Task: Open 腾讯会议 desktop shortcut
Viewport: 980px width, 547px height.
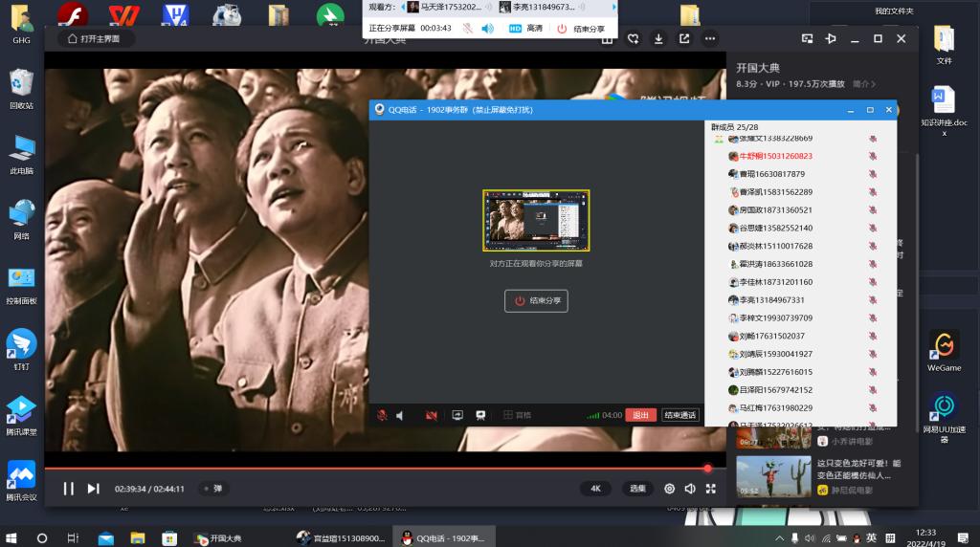Action: (x=21, y=481)
